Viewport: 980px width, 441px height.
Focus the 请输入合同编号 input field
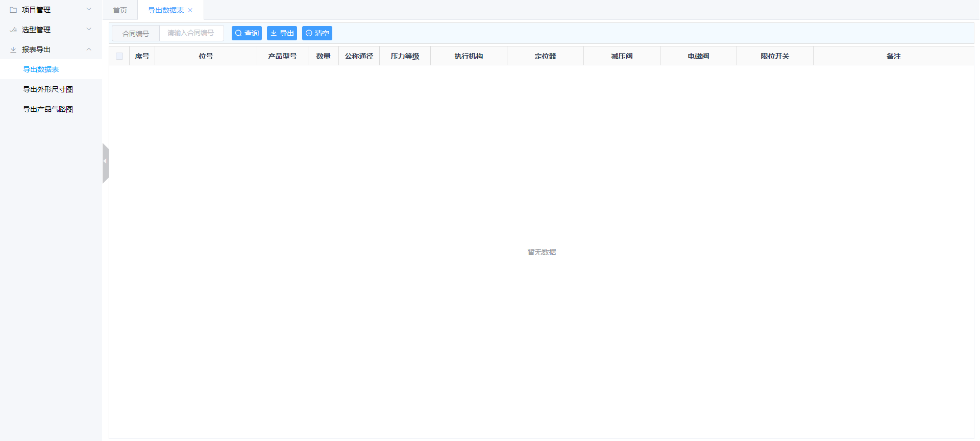click(191, 33)
